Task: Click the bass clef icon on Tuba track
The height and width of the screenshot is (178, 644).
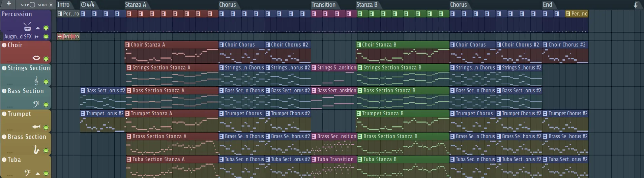Action: [28, 173]
